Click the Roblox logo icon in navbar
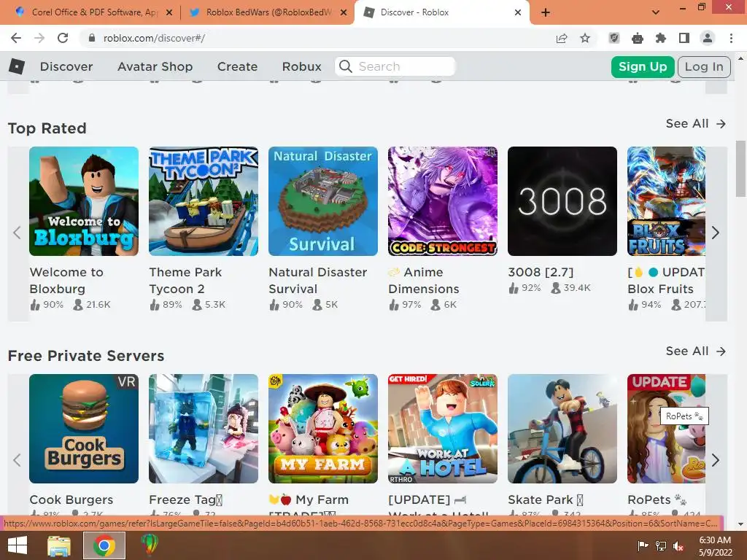 [x=17, y=66]
